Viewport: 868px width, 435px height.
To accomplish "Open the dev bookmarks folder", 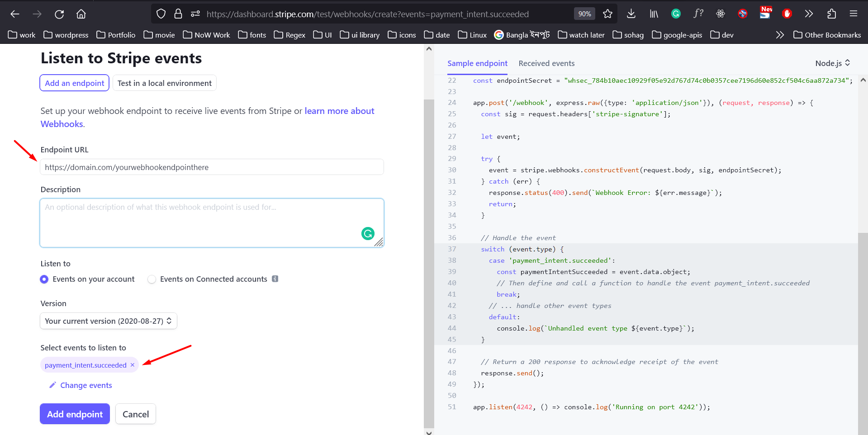I will click(x=722, y=35).
